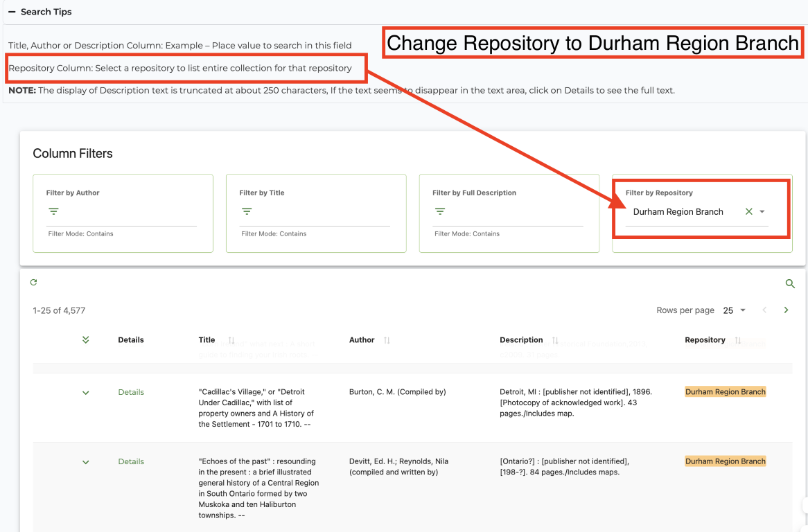Sort table by Description column
The height and width of the screenshot is (532, 808).
tap(555, 340)
